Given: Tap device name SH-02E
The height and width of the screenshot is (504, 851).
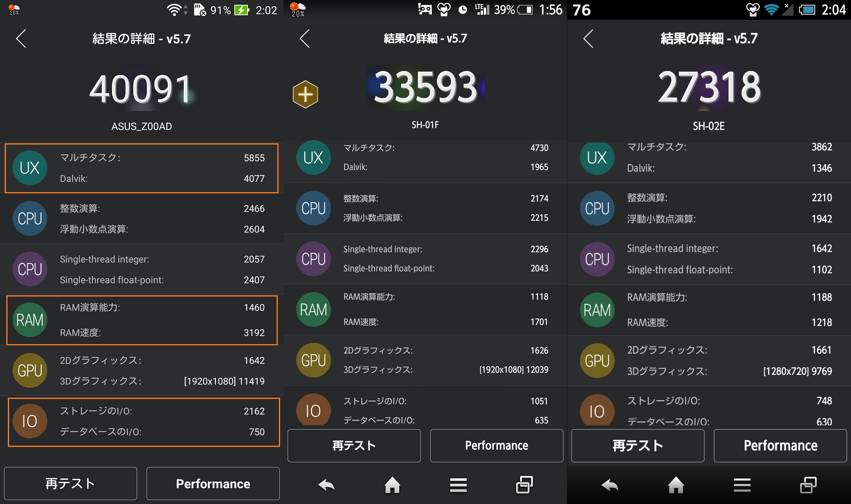Looking at the screenshot, I should (709, 126).
